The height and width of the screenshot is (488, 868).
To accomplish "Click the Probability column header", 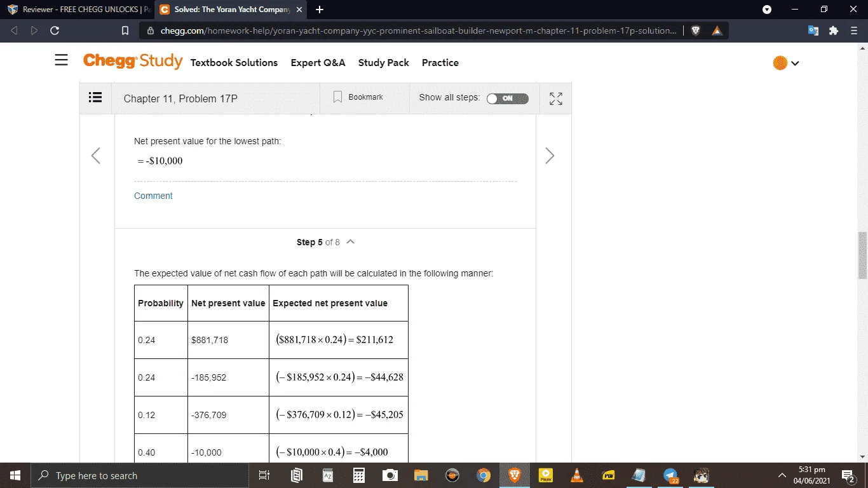I will 161,303.
